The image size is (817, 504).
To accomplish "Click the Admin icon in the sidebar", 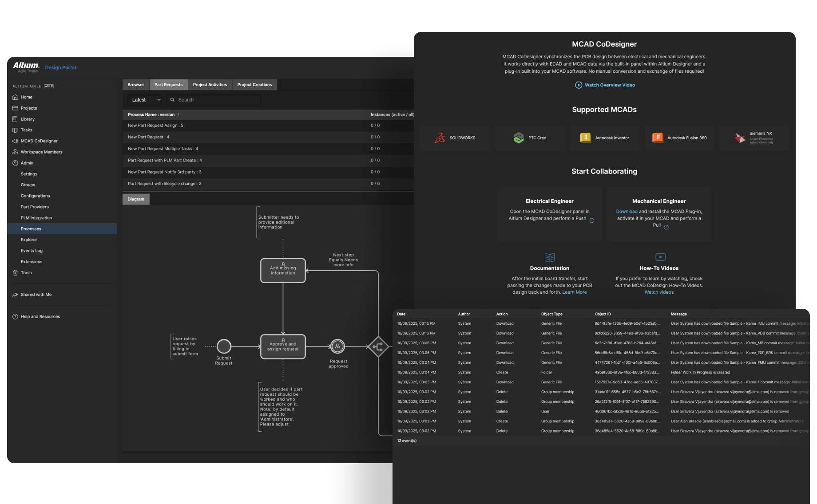I will tap(15, 163).
